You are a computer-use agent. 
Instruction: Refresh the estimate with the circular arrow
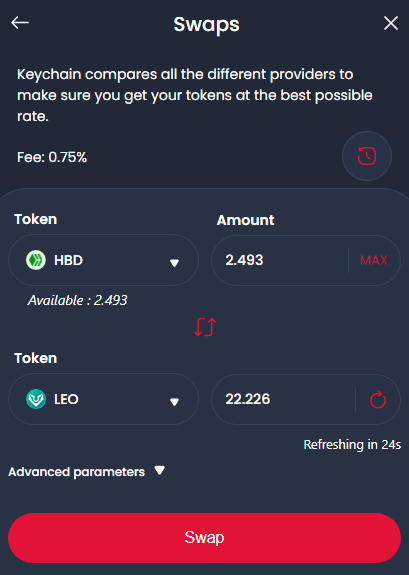point(378,399)
